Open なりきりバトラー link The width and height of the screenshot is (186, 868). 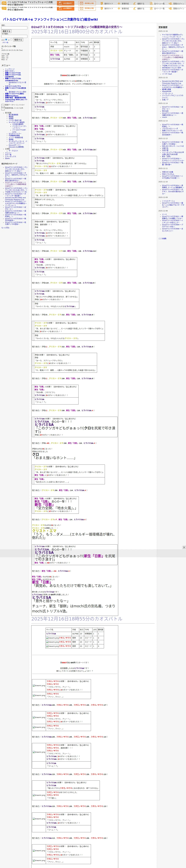pos(15,134)
